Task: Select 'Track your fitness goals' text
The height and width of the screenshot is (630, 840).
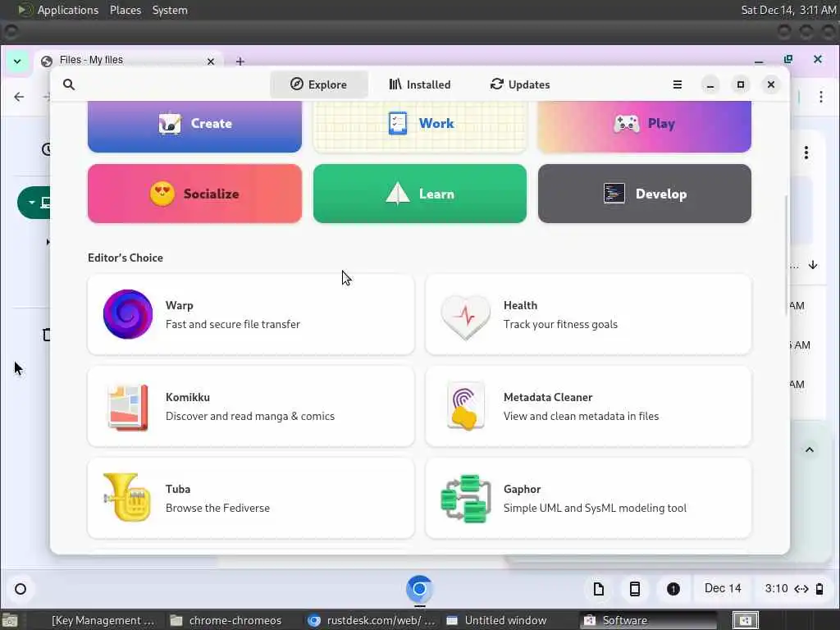Action: click(x=560, y=324)
